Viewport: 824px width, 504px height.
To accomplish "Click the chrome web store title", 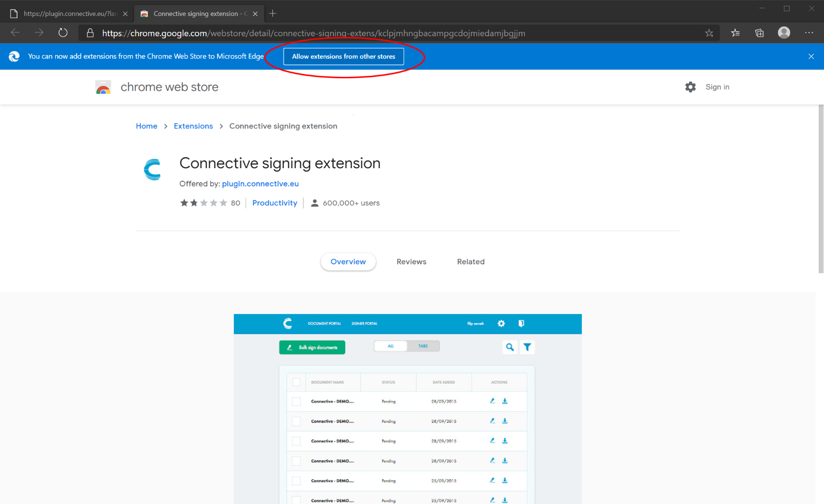I will pyautogui.click(x=169, y=87).
